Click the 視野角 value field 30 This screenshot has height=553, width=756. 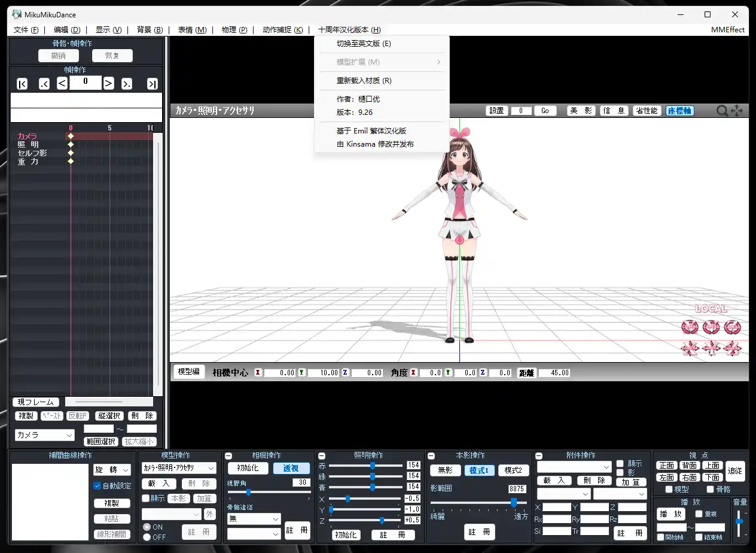click(x=301, y=482)
